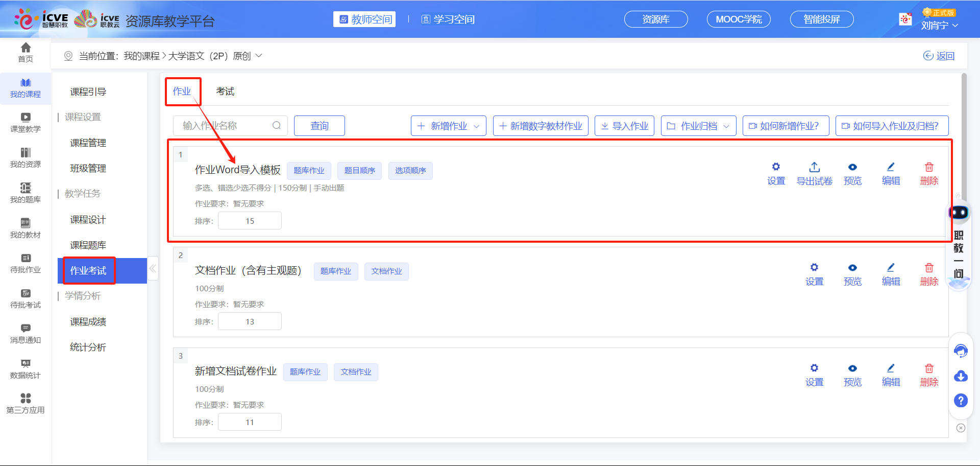Delete the 作业Word导入模板 assignment
Screen dimensions: 980x466
click(929, 174)
